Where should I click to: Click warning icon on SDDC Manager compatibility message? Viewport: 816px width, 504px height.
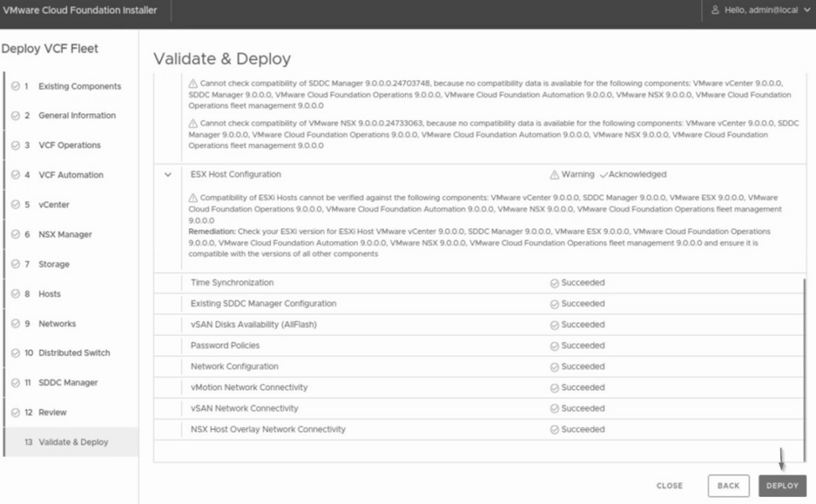click(193, 84)
